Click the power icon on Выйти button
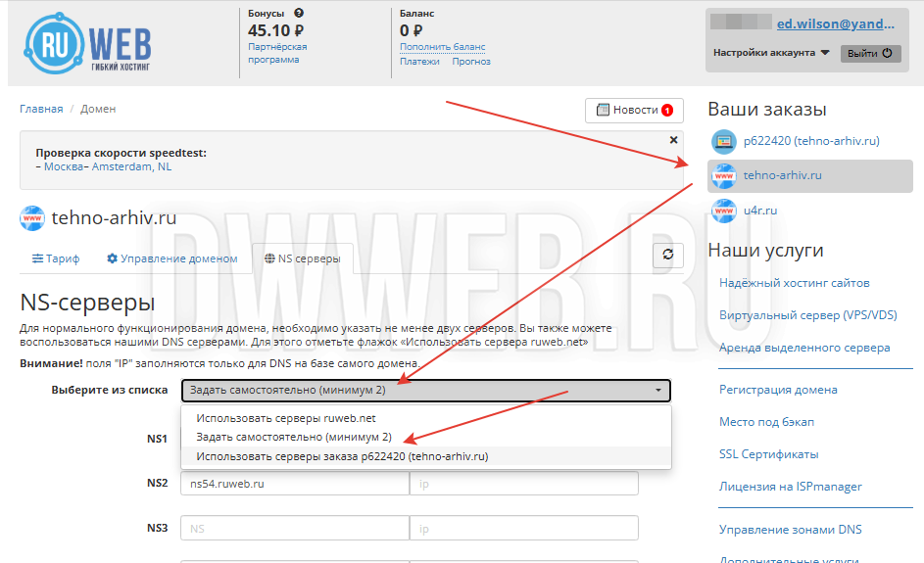Viewport: 924px width, 563px height. click(887, 53)
